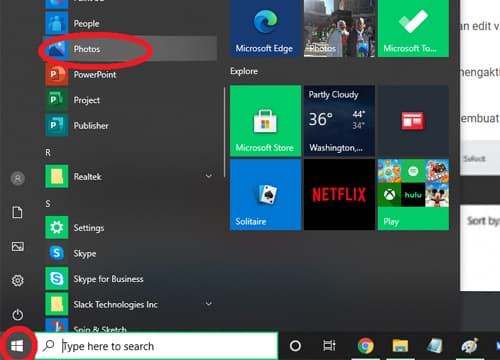Open the Partly Cloudy weather tile
The height and width of the screenshot is (360, 500).
point(339,121)
